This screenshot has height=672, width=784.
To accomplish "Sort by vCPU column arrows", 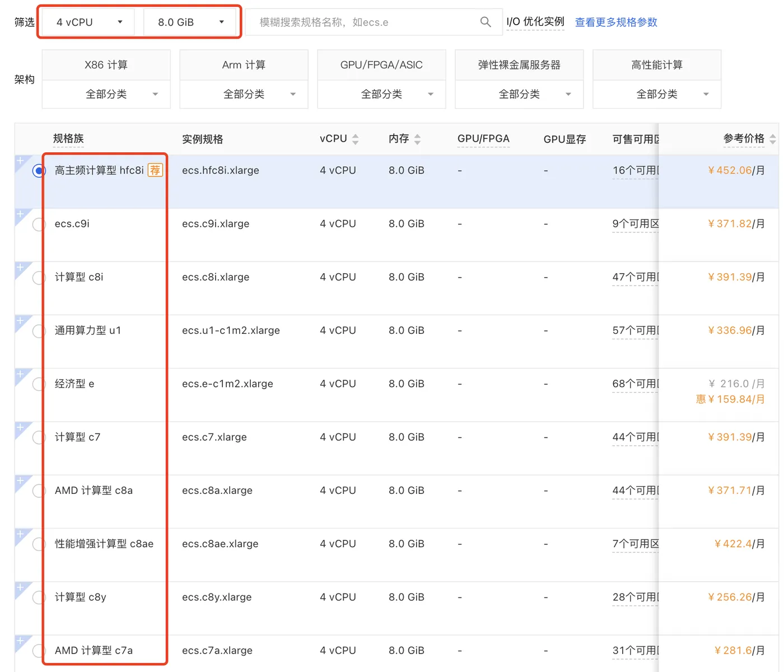I will click(x=355, y=139).
